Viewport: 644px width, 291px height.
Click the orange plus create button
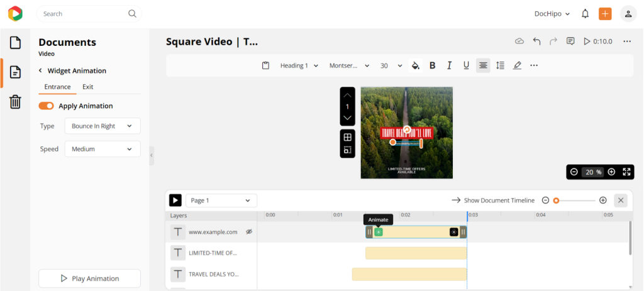(605, 14)
